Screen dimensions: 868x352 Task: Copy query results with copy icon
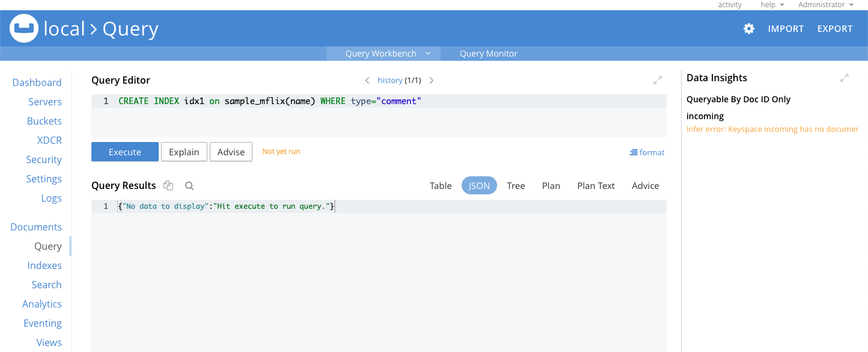click(x=168, y=186)
